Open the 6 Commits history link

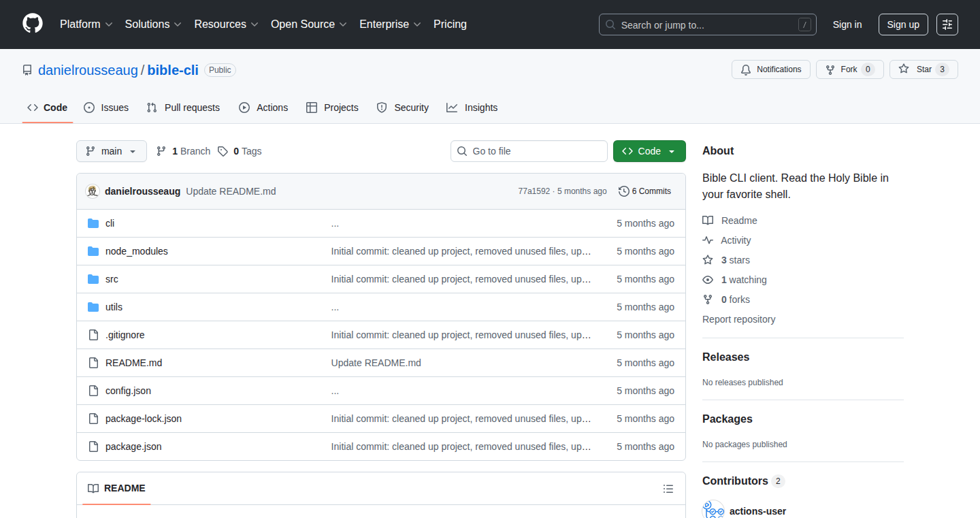click(x=644, y=191)
